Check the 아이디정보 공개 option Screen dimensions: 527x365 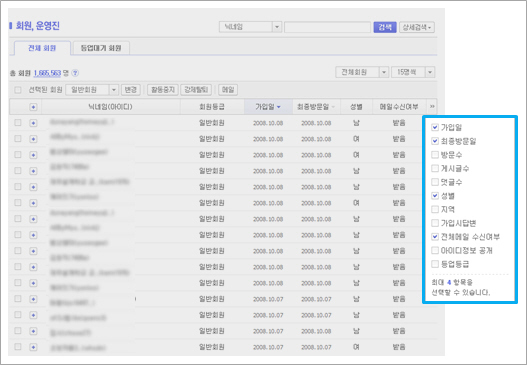click(x=435, y=250)
